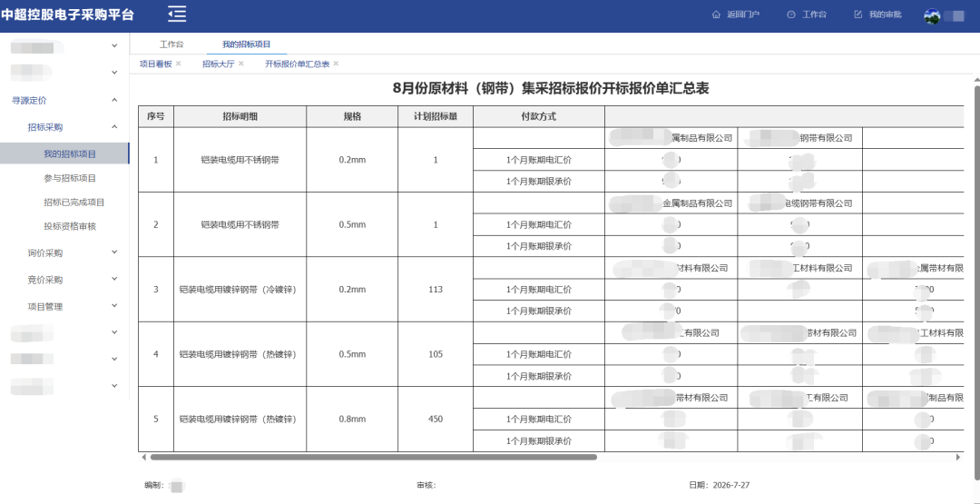Screen dimensions: 980x504
Task: Expand the 询价采购 submenu
Action: click(114, 252)
